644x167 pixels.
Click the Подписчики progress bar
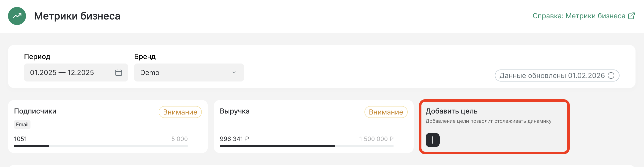pos(101,146)
